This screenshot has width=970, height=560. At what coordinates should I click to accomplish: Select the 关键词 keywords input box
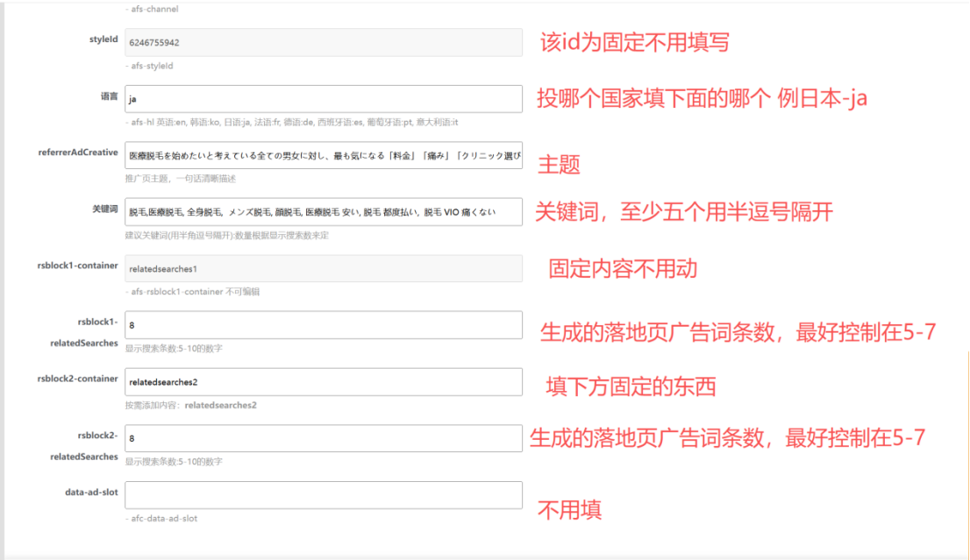click(323, 212)
